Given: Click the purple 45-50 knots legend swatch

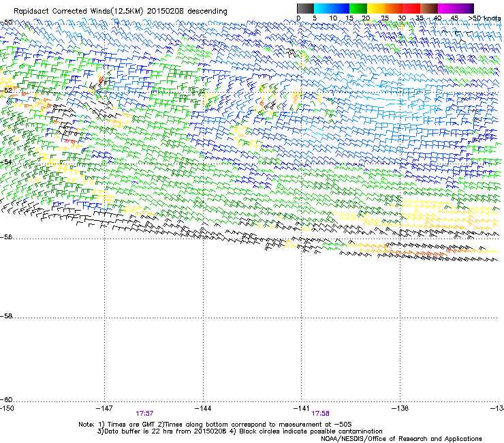Looking at the screenshot, I should coord(464,8).
